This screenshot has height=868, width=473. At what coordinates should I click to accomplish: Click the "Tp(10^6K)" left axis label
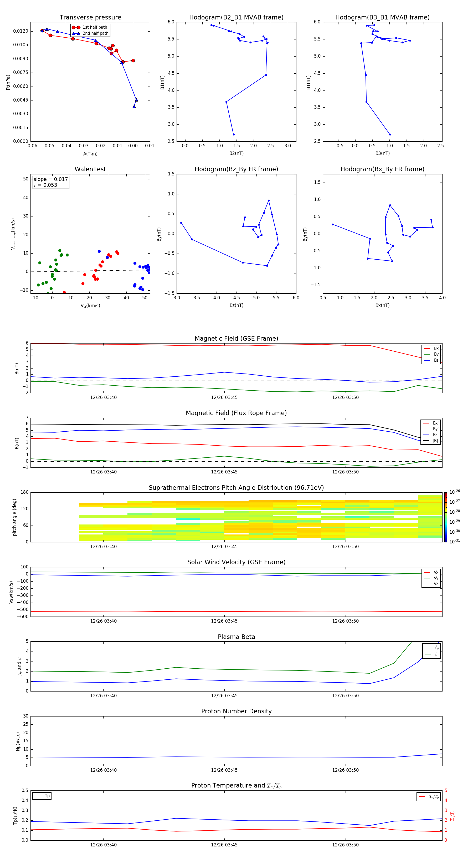point(15,815)
